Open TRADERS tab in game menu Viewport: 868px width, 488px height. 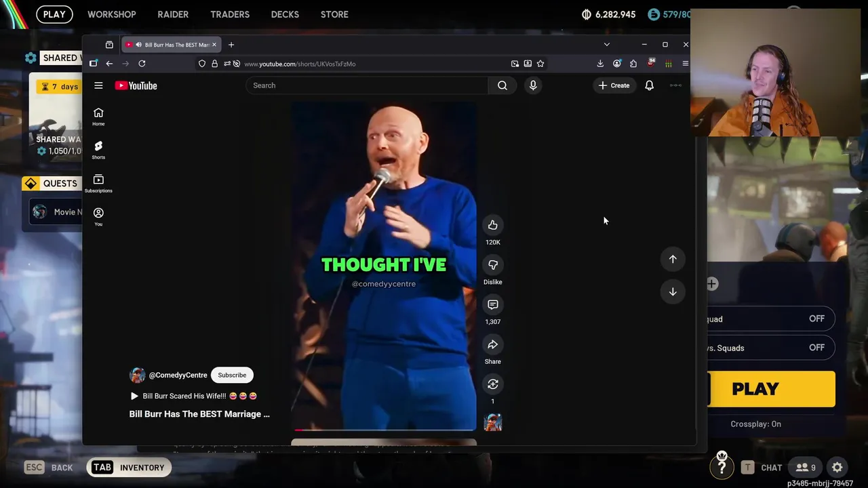coord(230,14)
